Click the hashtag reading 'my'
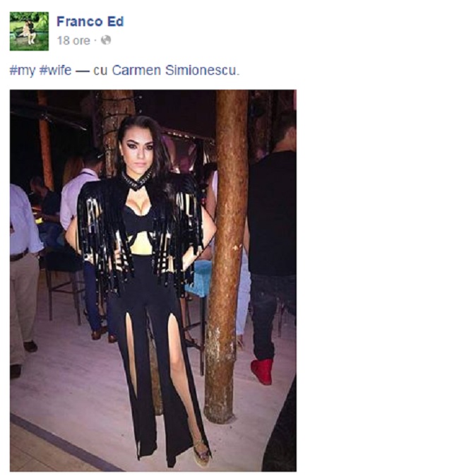 23,71
